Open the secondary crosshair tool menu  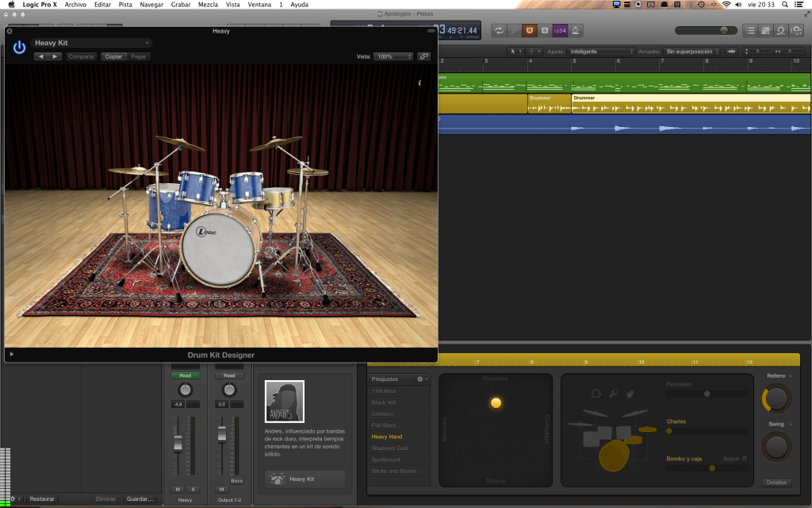(534, 52)
